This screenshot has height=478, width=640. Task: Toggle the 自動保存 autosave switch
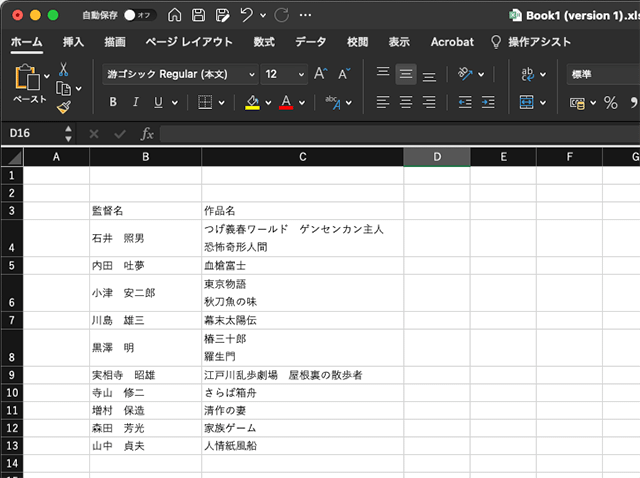(x=138, y=16)
